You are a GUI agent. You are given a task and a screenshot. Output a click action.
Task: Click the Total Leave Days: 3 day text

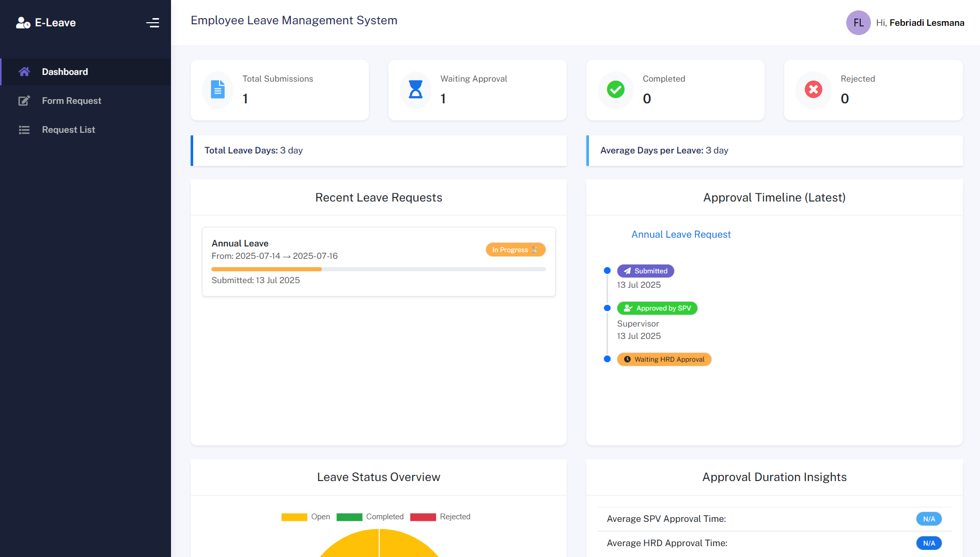pos(254,150)
